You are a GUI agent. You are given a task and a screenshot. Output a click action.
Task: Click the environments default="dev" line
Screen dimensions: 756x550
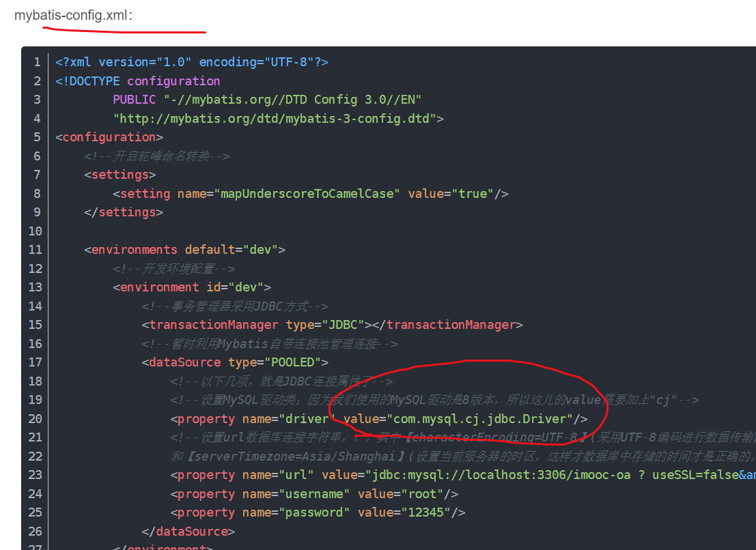click(184, 250)
